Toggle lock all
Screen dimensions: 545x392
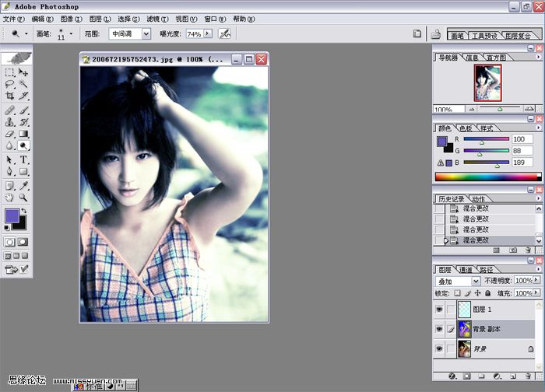(487, 293)
